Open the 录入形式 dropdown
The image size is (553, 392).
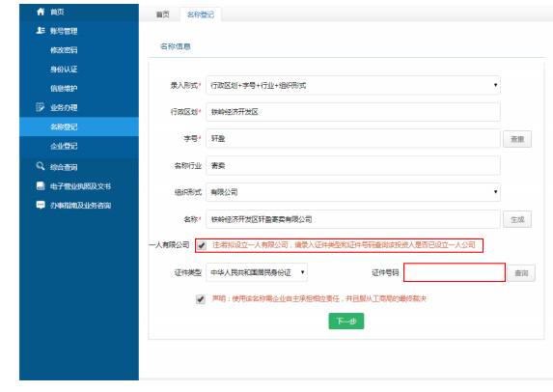(x=353, y=85)
